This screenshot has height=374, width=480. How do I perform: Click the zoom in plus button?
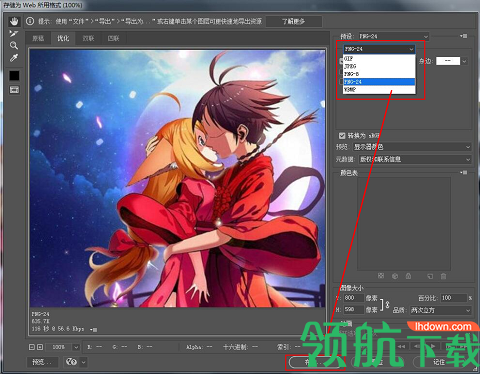tap(40, 347)
